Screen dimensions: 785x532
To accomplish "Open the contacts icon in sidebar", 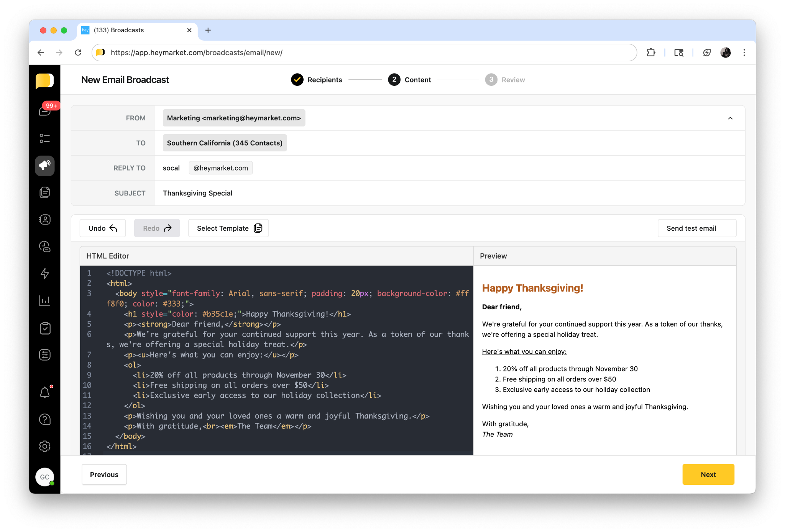I will point(45,220).
